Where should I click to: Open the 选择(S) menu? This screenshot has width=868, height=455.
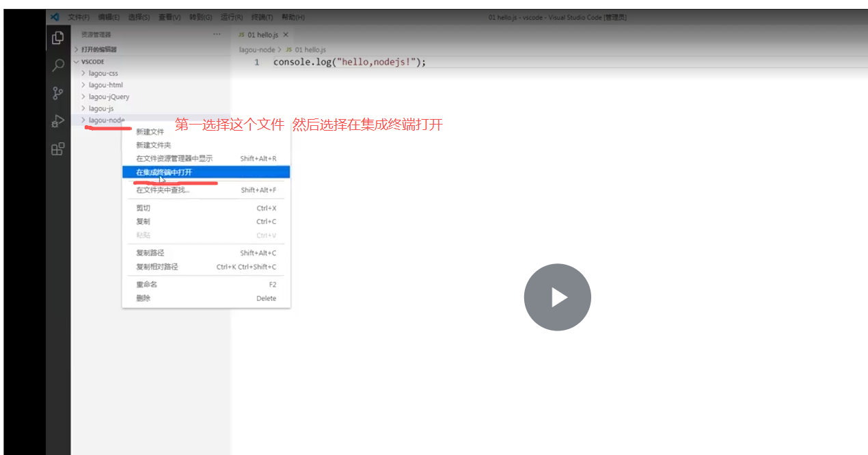click(x=139, y=17)
